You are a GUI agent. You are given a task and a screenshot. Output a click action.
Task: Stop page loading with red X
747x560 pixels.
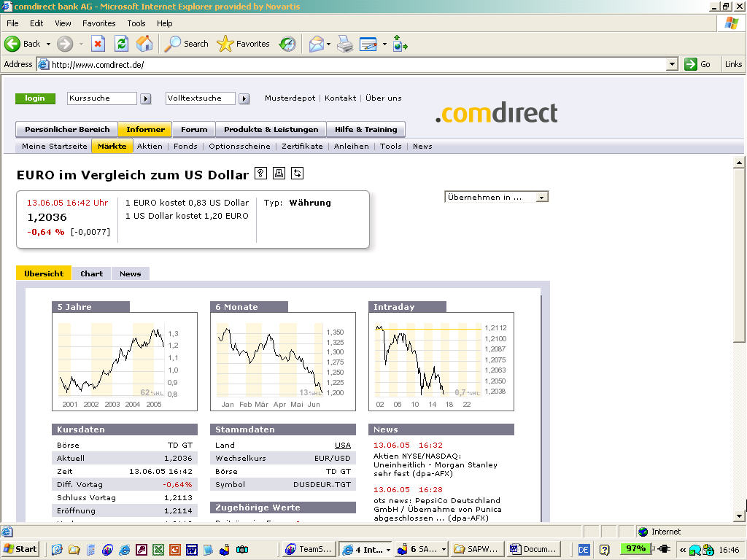tap(98, 44)
